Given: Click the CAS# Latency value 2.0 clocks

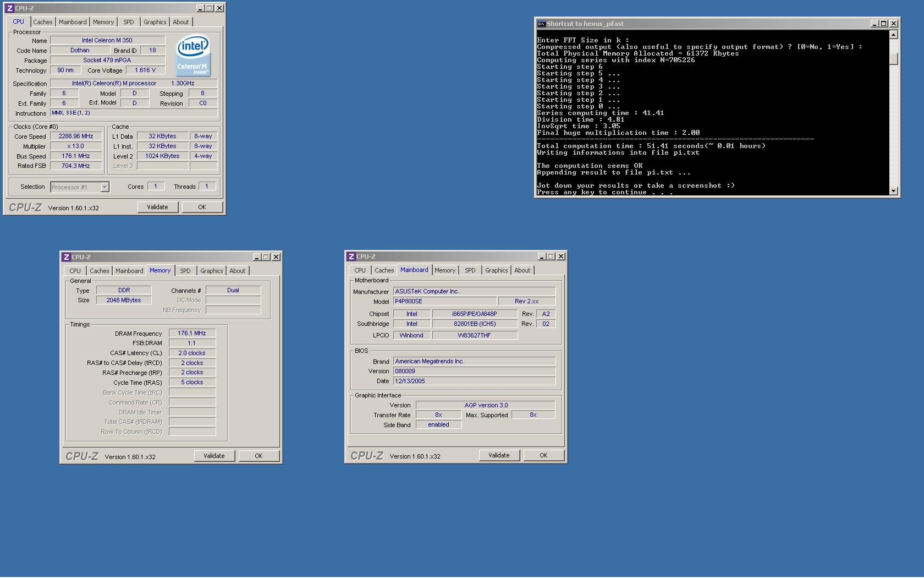Looking at the screenshot, I should click(x=192, y=353).
